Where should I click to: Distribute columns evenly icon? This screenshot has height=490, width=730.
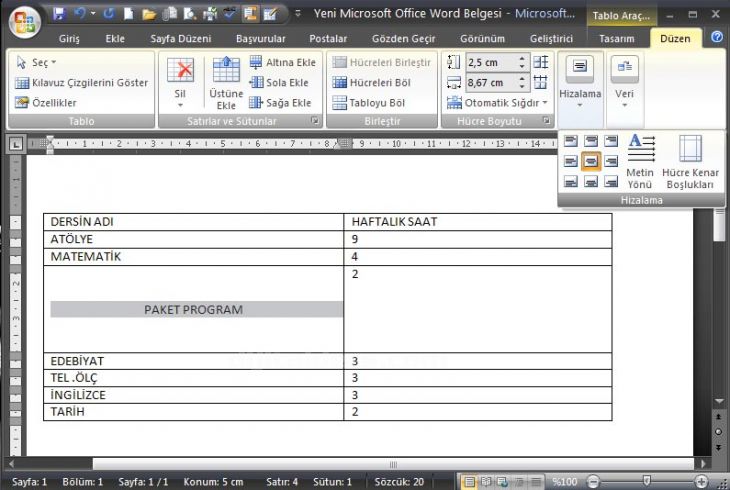tap(541, 82)
